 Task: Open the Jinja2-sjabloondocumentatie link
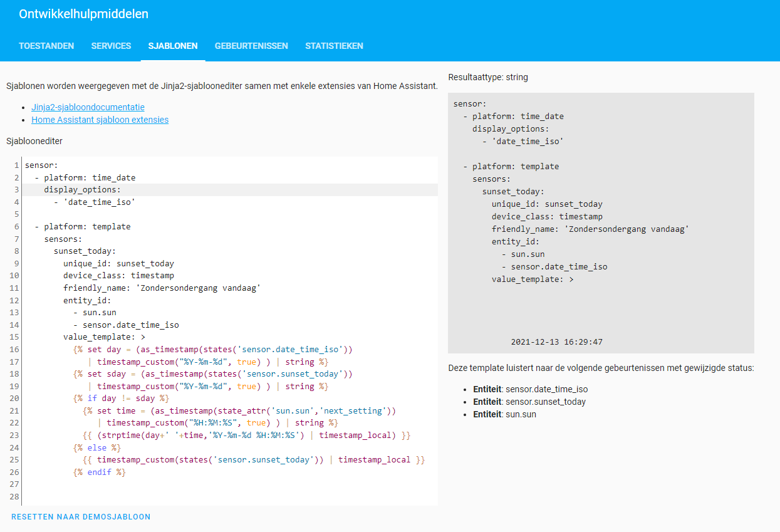(88, 107)
